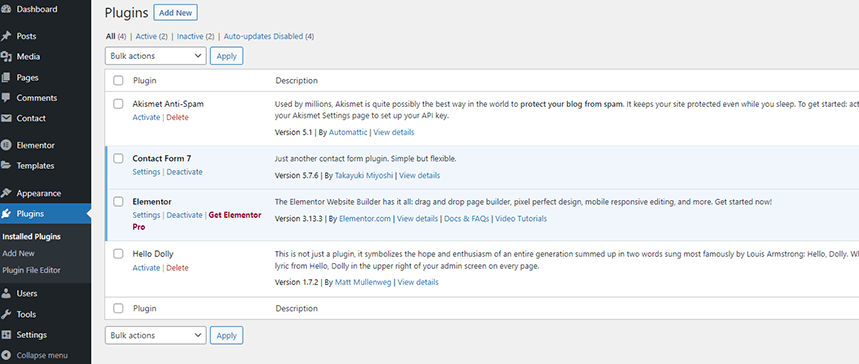Click the Users person icon
859x364 pixels.
[x=6, y=293]
